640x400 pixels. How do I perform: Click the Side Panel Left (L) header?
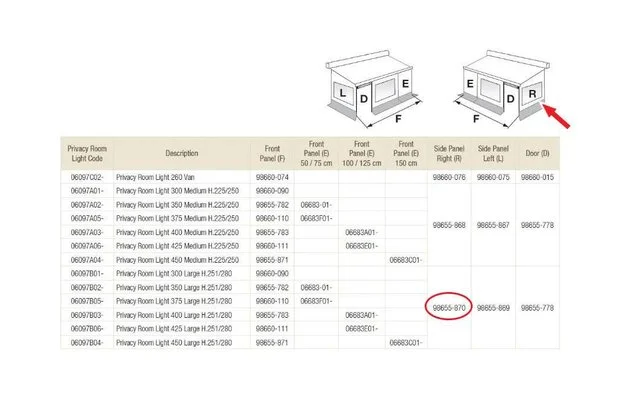[493, 153]
